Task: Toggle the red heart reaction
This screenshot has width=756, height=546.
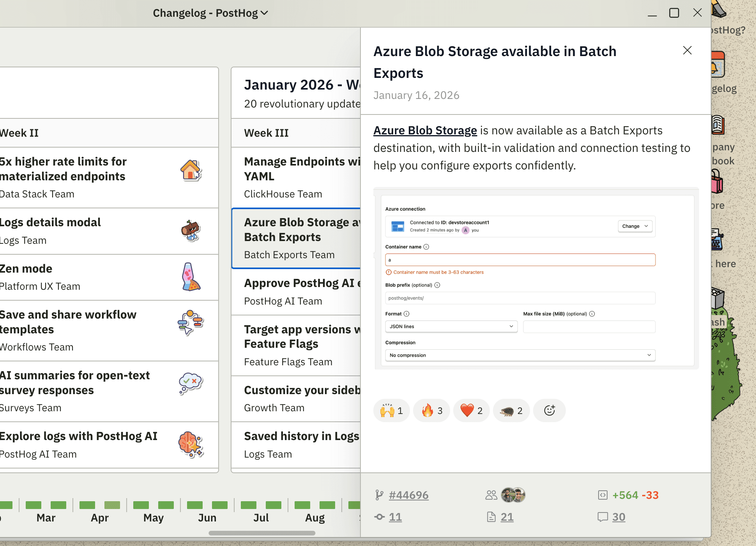Action: coord(472,410)
